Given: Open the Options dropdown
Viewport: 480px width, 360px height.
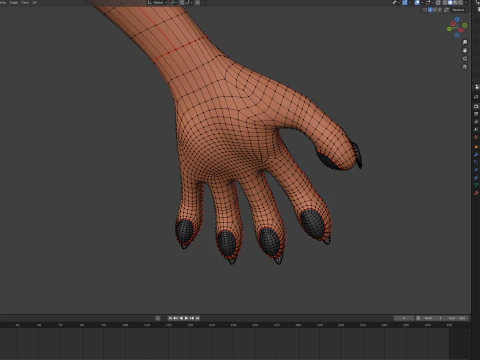Looking at the screenshot, I should coord(460,10).
